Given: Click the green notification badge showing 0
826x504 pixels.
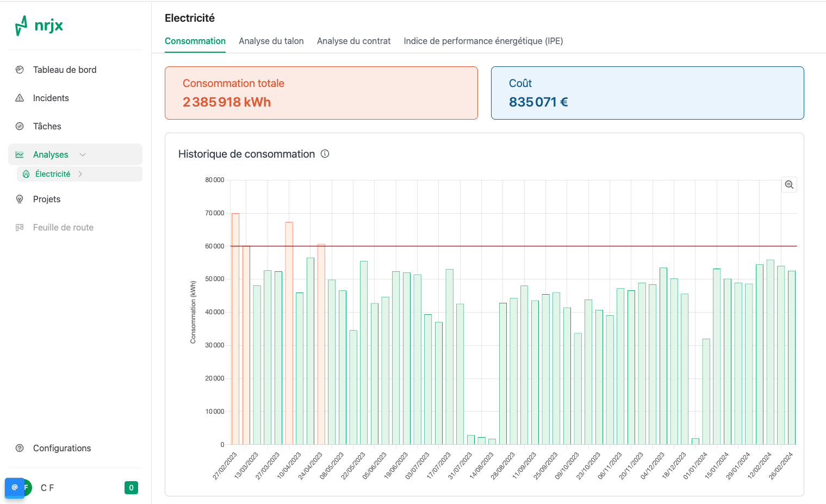Looking at the screenshot, I should click(x=131, y=488).
